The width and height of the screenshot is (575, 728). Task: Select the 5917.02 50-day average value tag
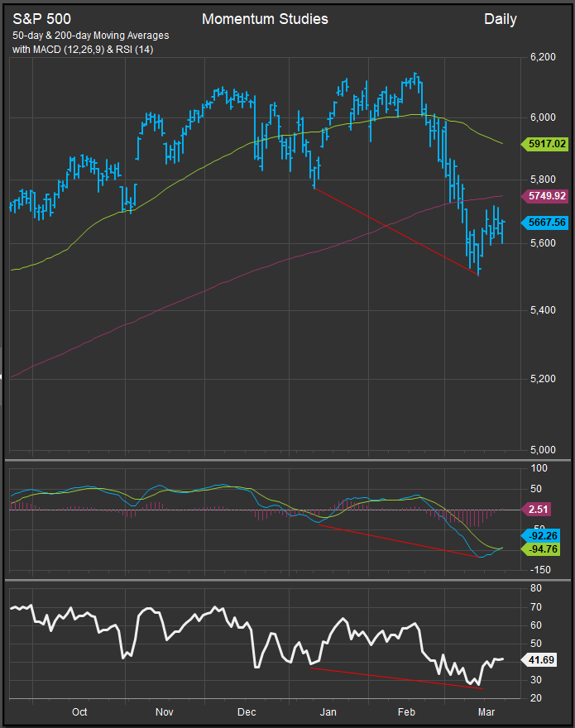pos(544,144)
